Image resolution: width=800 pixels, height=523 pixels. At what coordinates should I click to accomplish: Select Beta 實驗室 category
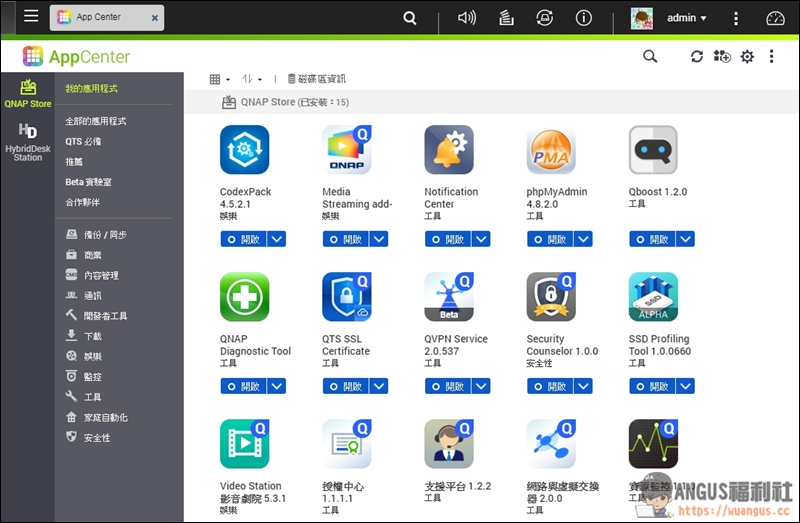click(89, 182)
